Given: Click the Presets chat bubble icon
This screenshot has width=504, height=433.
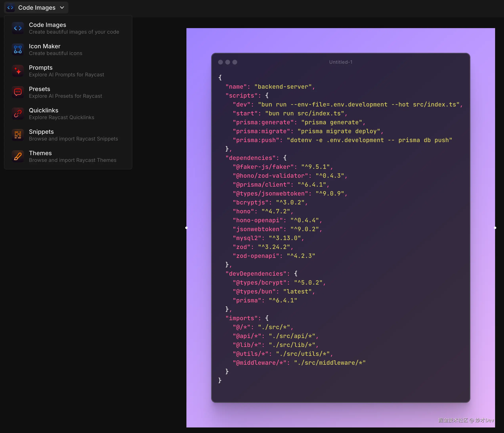Looking at the screenshot, I should pyautogui.click(x=18, y=92).
